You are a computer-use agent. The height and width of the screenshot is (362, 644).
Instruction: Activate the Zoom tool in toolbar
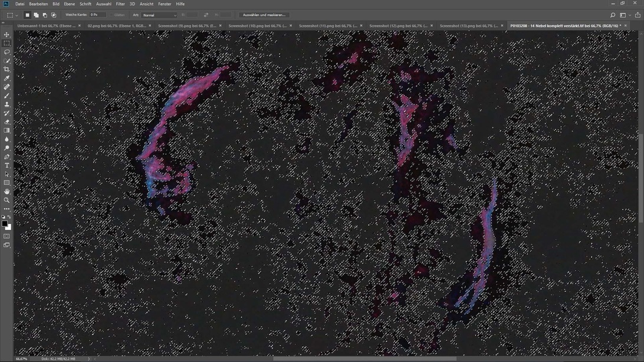[x=6, y=200]
